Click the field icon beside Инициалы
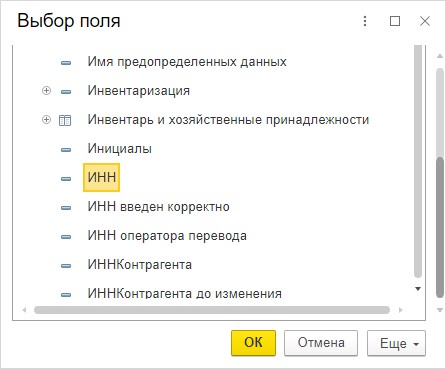This screenshot has width=446, height=369. [x=66, y=150]
